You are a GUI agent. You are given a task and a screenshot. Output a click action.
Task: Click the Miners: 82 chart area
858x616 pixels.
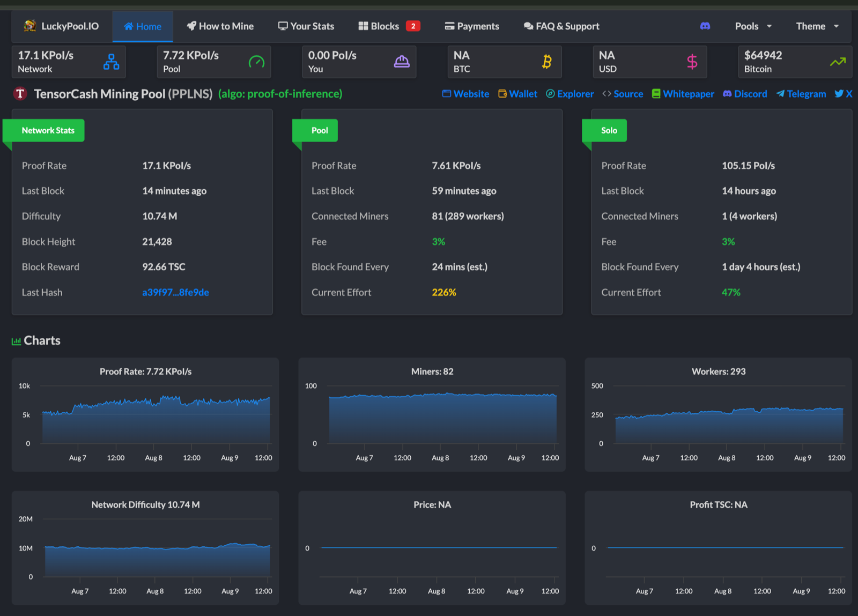[432, 414]
